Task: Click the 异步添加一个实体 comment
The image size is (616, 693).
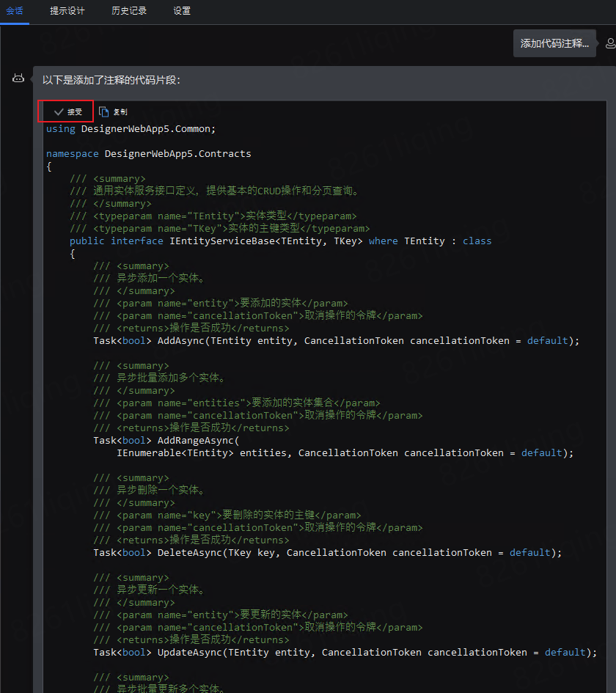Action: pos(150,279)
